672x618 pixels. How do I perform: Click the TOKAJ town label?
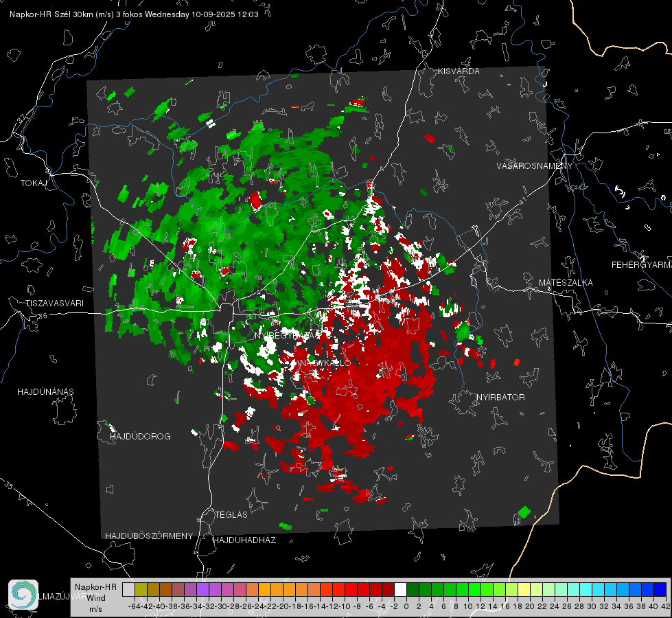[x=34, y=183]
